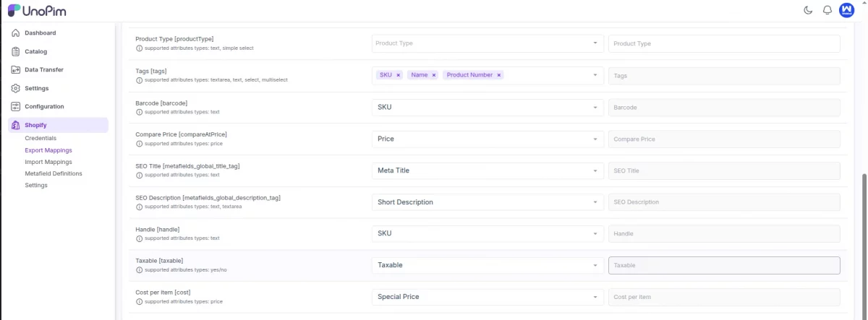Open Cost per Item dropdown showing Special Price
The height and width of the screenshot is (320, 868).
tap(488, 297)
